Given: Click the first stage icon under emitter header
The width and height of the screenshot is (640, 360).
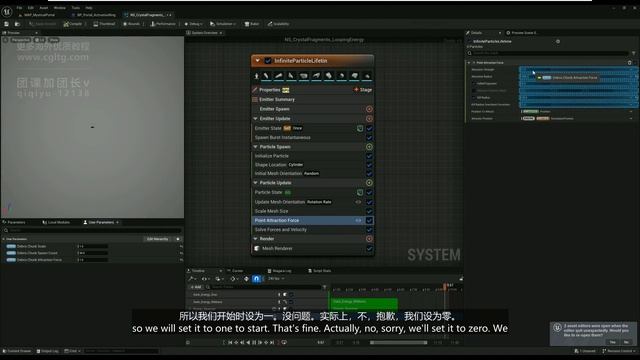Looking at the screenshot, I should click(256, 76).
